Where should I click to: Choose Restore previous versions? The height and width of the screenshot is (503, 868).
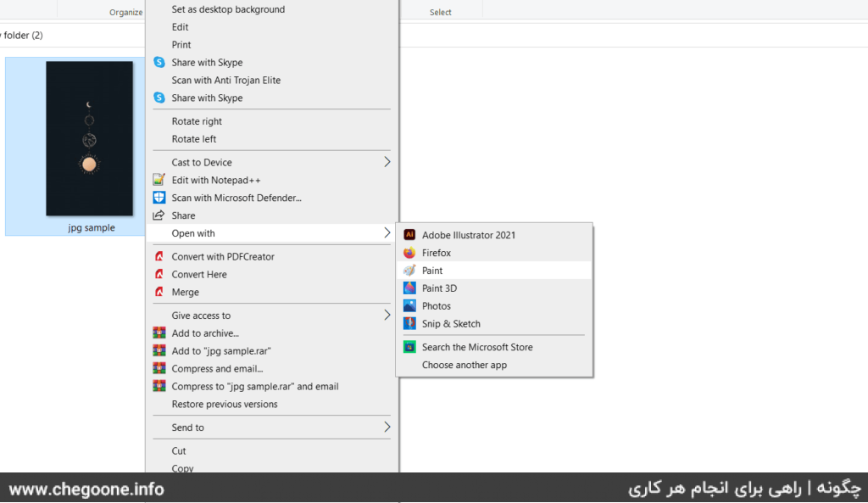tap(224, 404)
